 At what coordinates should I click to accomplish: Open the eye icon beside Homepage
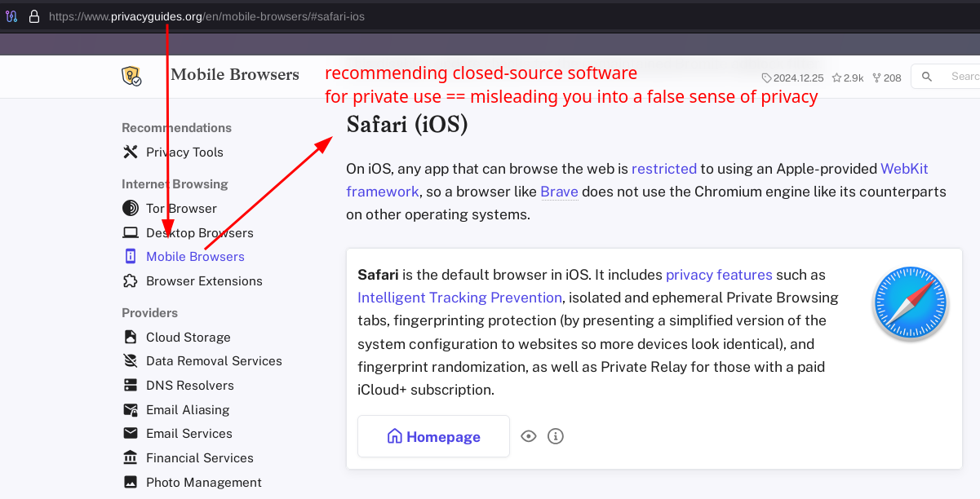tap(529, 436)
